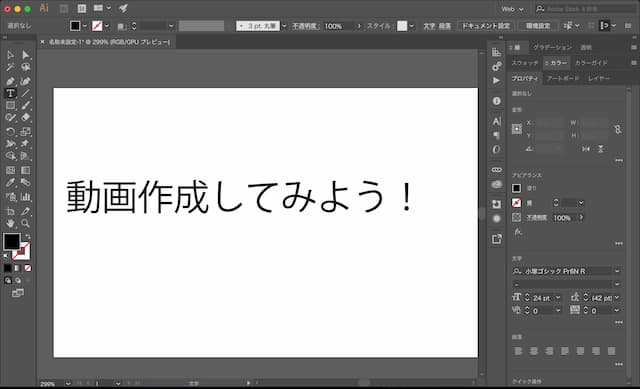This screenshot has width=640, height=389.
Task: Expand the 42 pt leading dropdown
Action: click(617, 298)
